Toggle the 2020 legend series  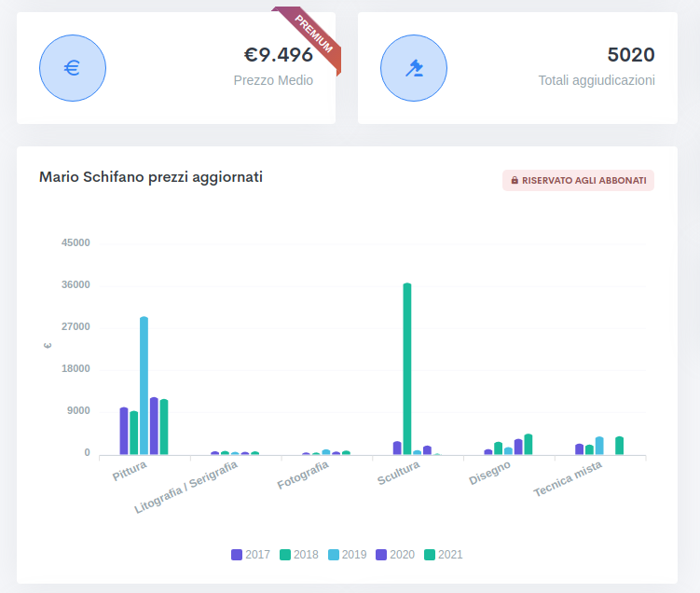[395, 555]
